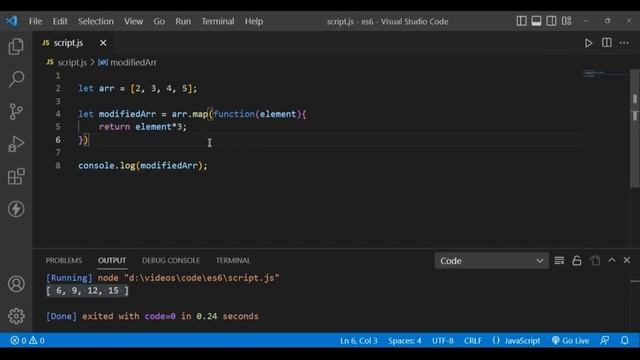This screenshot has height=360, width=640.
Task: Switch to the PROBLEMS panel tab
Action: (x=64, y=260)
